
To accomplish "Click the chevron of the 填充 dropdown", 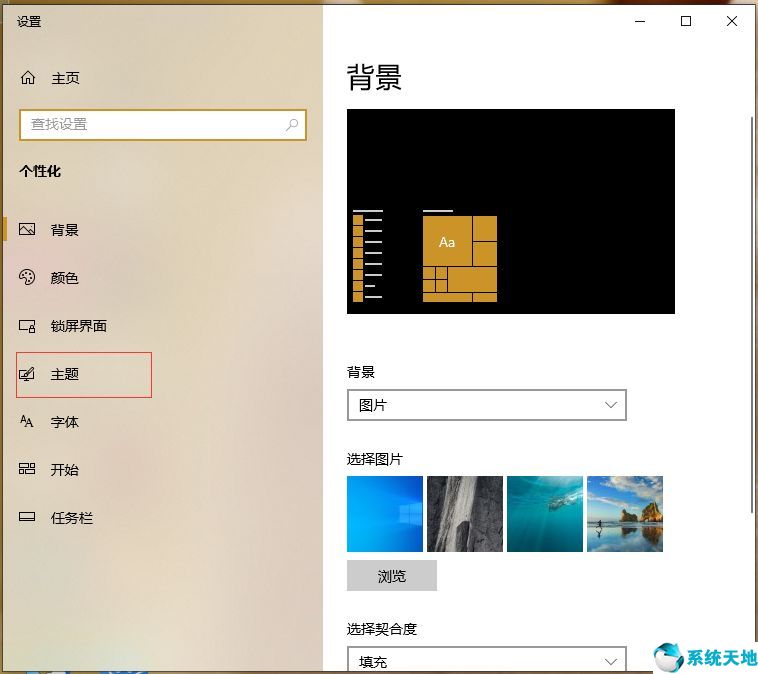I will (611, 661).
